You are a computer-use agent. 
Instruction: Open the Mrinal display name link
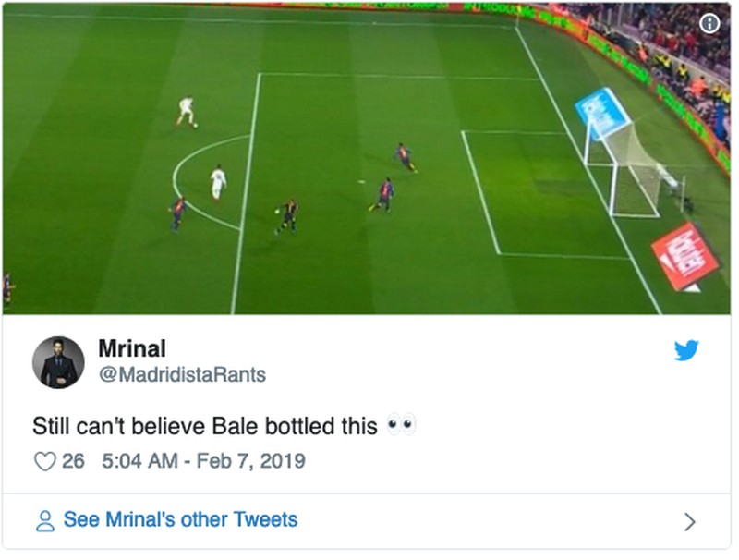[x=132, y=349]
